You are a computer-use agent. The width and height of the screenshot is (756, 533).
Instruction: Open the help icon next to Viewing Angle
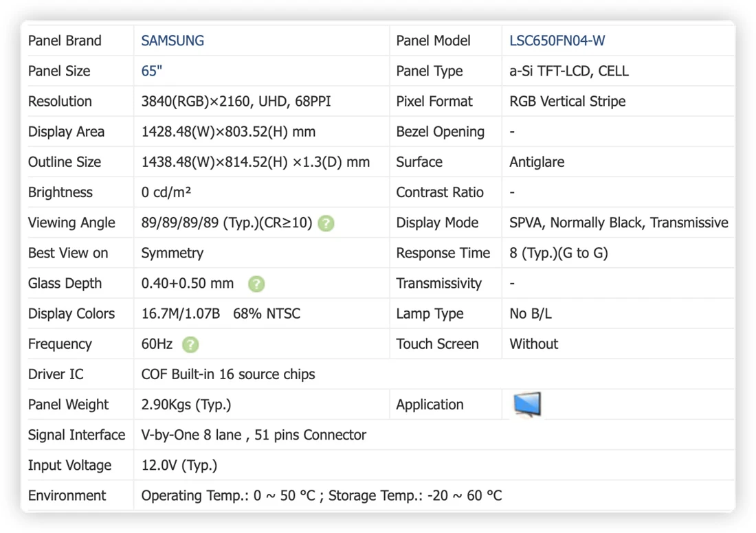click(326, 223)
